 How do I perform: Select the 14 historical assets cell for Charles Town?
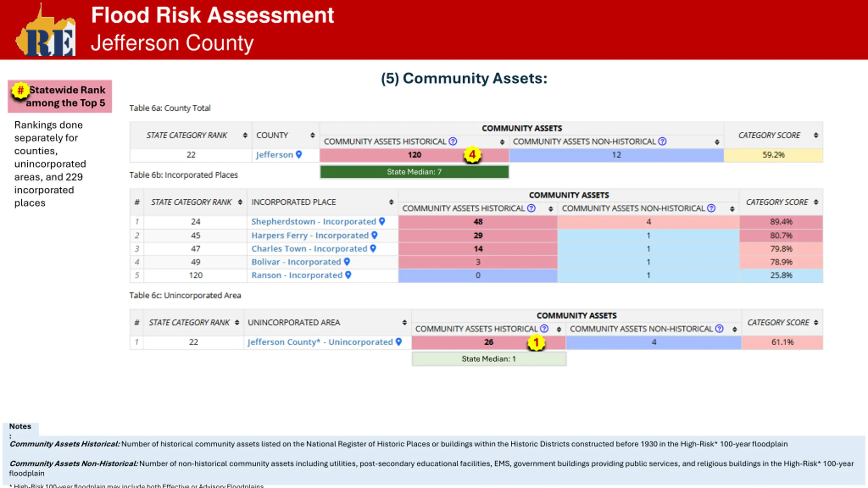478,248
